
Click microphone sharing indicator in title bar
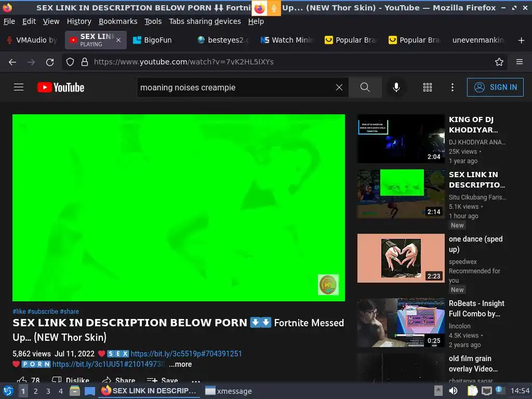point(274,8)
